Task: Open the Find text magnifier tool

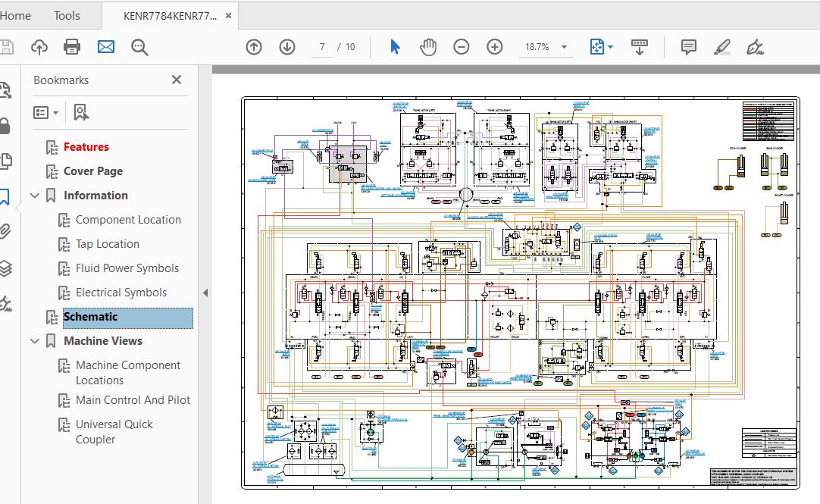Action: point(139,47)
